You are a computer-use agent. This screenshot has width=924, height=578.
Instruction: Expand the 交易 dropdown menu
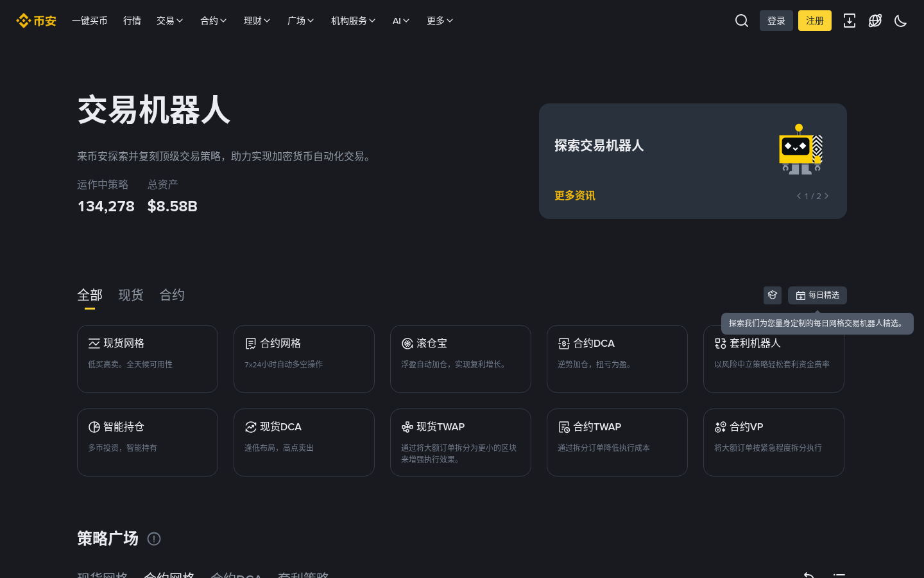click(170, 21)
